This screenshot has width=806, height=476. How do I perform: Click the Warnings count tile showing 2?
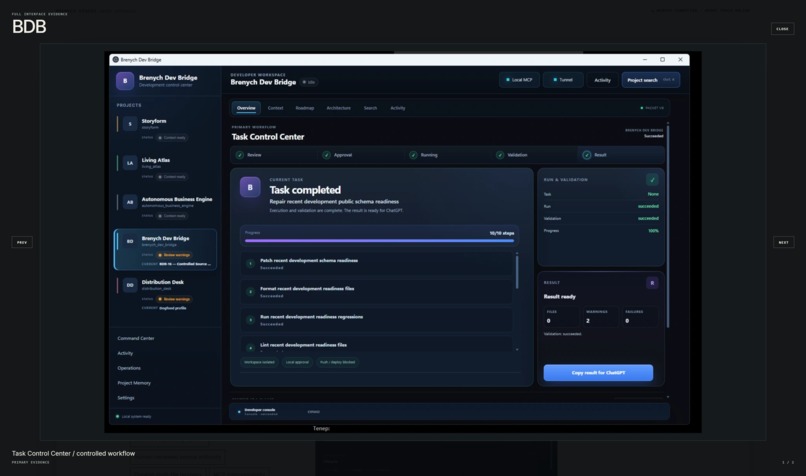click(599, 317)
